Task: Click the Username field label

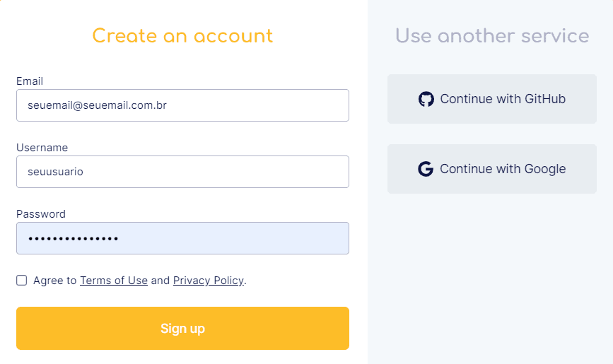Action: pyautogui.click(x=42, y=148)
